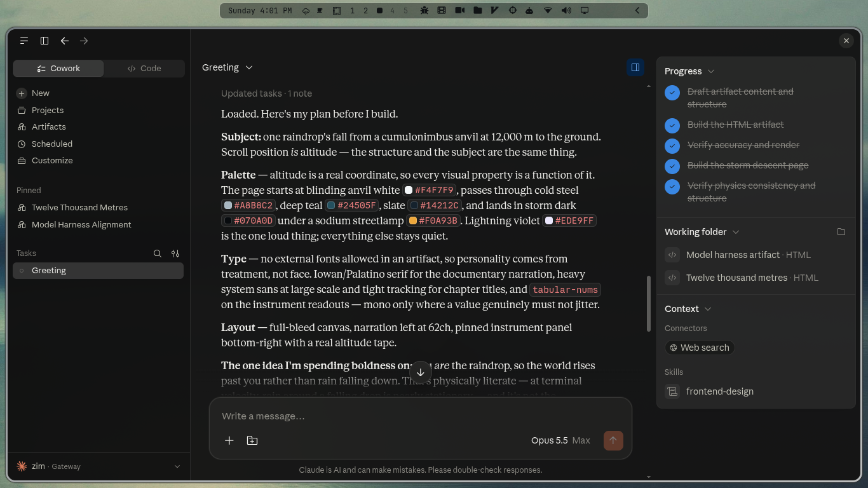
Task: Open the hamburger menu icon
Action: click(x=24, y=41)
